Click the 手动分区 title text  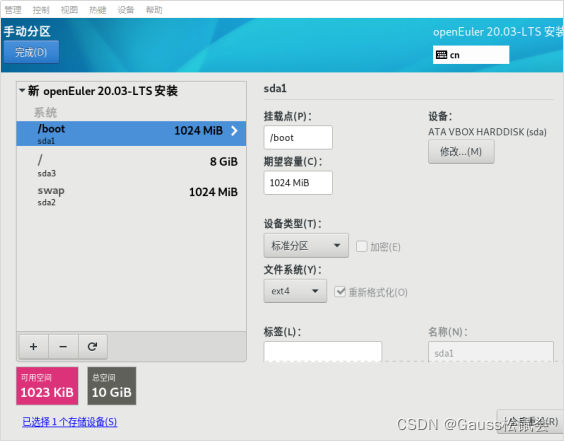pos(27,31)
